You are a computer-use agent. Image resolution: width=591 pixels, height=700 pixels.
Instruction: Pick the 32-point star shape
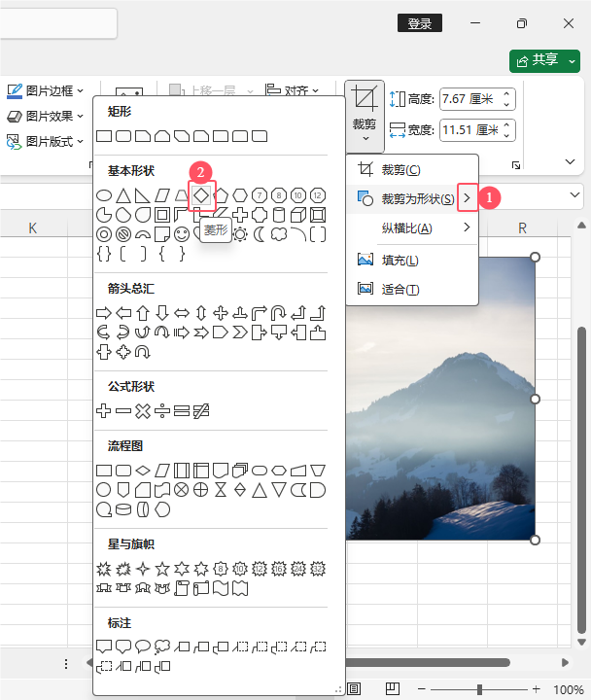tap(318, 569)
